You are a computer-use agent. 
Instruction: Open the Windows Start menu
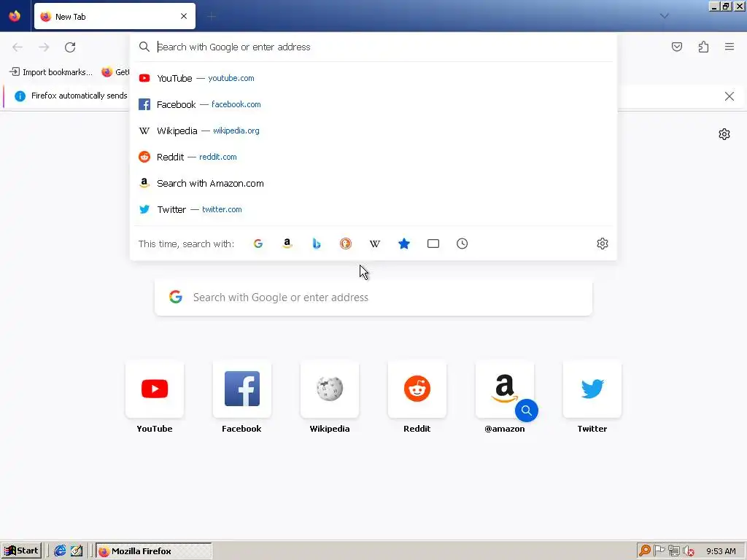coord(21,551)
